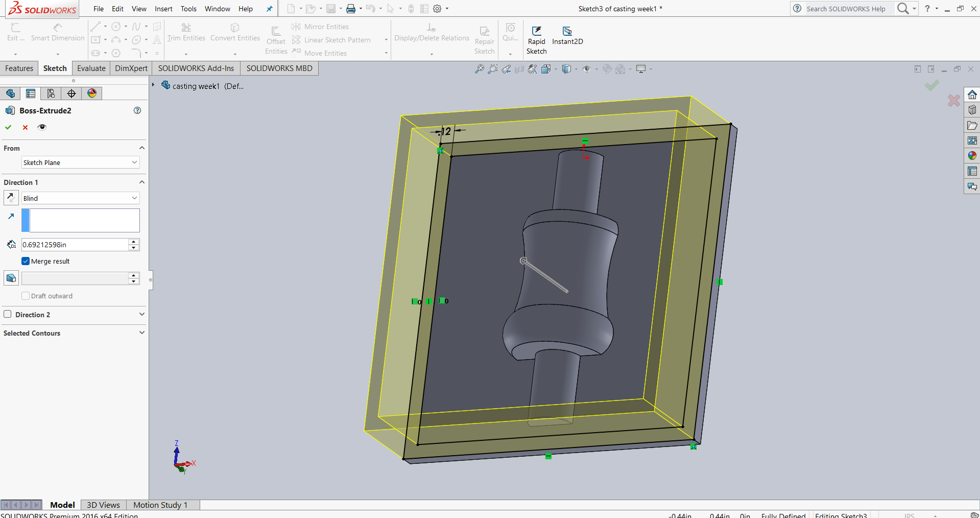Click the search magnifier button
This screenshot has height=518, width=980.
pos(903,9)
